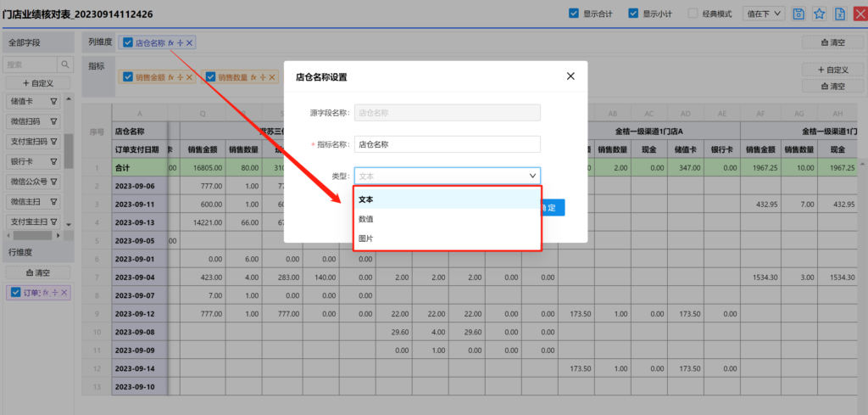The image size is (868, 415).
Task: Toggle the 显示合计 checkbox
Action: click(574, 14)
